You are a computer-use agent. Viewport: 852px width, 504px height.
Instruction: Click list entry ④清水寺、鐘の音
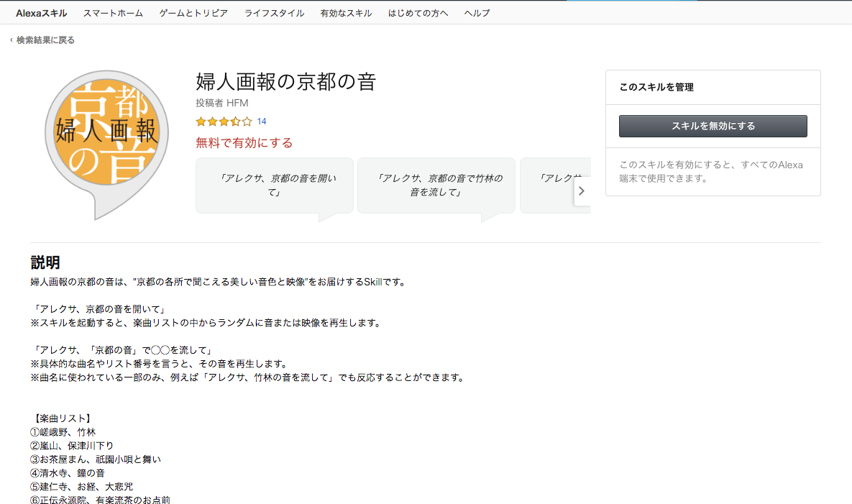pos(68,473)
